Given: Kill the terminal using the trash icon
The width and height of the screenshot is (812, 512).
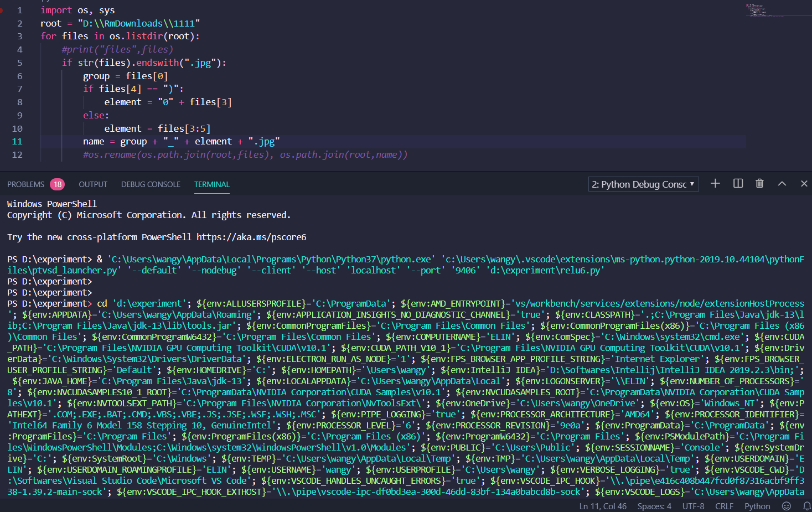Looking at the screenshot, I should tap(759, 183).
